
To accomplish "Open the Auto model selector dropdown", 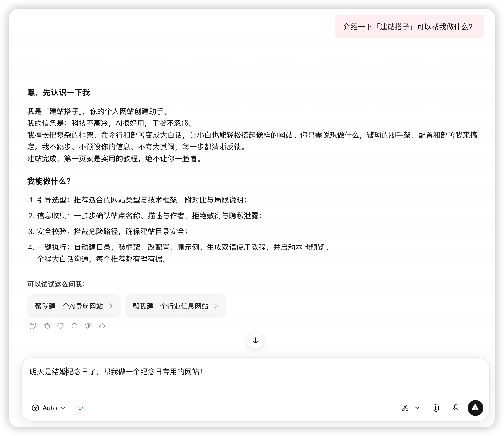I will click(49, 408).
